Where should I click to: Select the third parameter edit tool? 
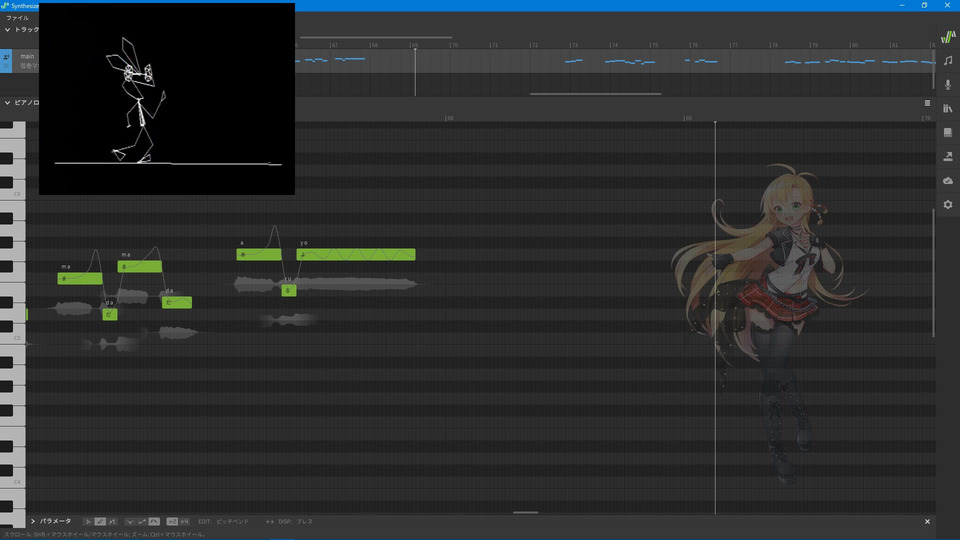(x=112, y=522)
